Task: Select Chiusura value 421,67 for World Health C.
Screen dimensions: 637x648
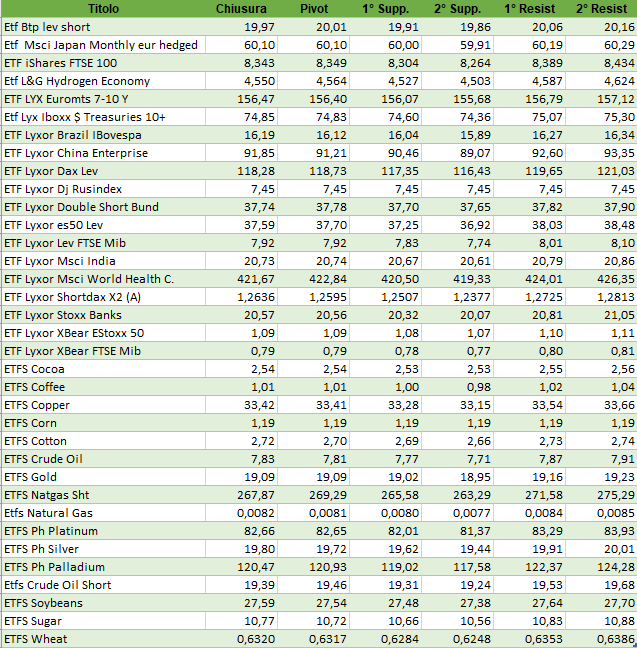Action: (x=241, y=279)
